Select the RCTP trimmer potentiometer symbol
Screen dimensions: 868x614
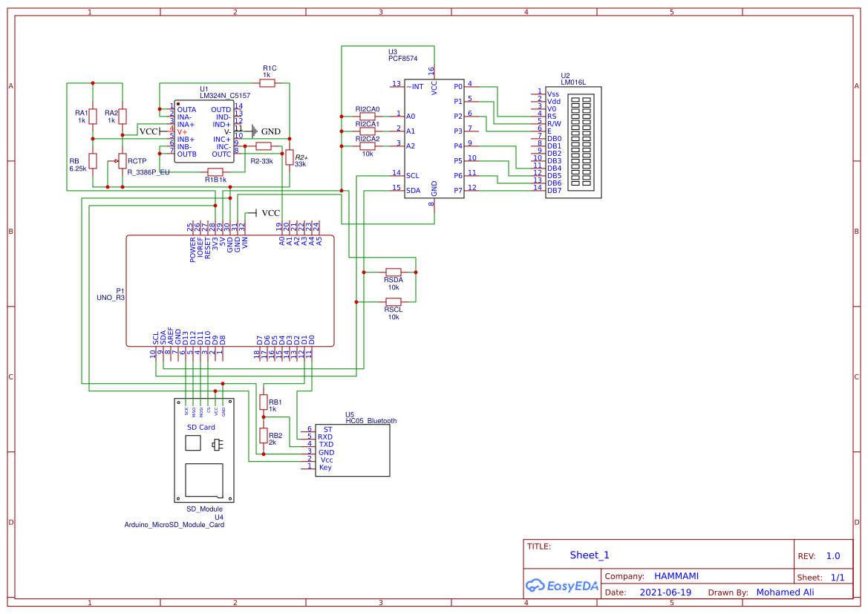(x=122, y=162)
